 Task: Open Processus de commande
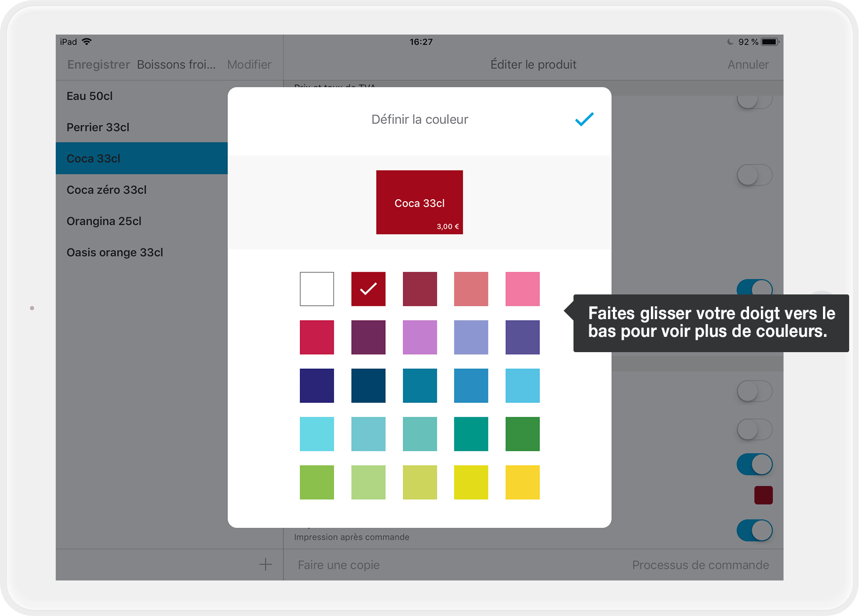pyautogui.click(x=701, y=565)
